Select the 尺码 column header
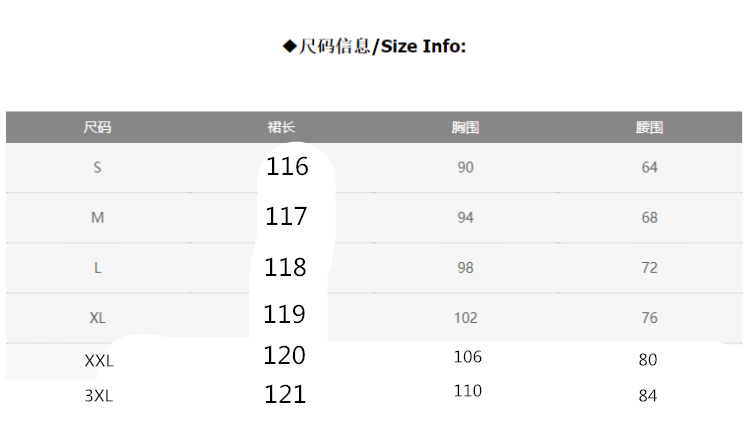Image resolution: width=750 pixels, height=429 pixels. click(x=97, y=127)
